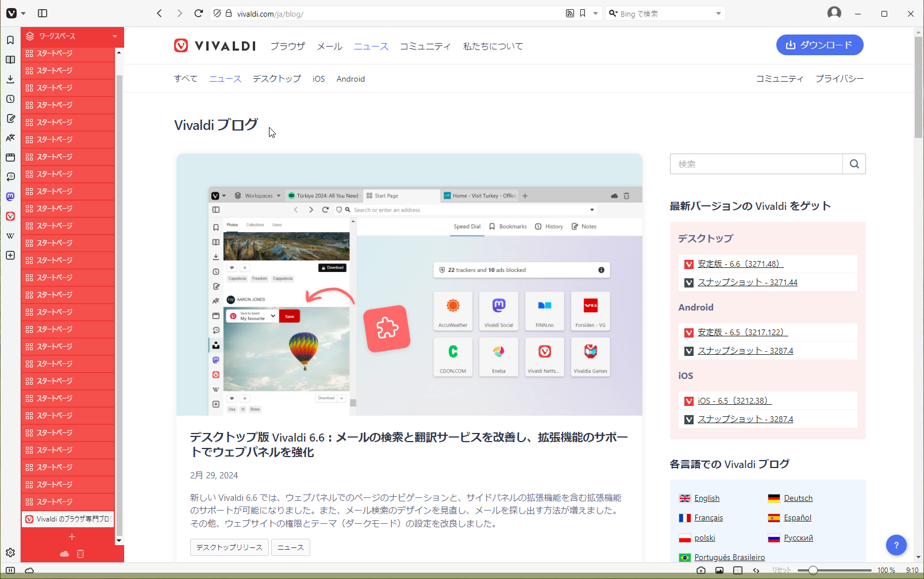Open the Vivaldi main menu icon
This screenshot has width=924, height=579.
point(11,13)
